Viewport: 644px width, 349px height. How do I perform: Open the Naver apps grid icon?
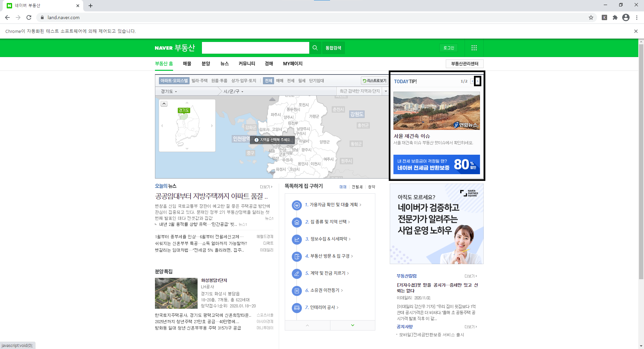click(474, 48)
